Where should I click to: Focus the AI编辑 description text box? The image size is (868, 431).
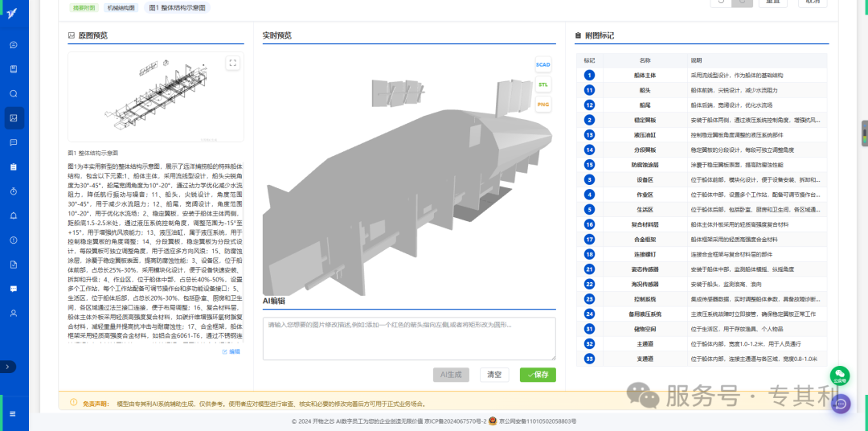pos(409,339)
